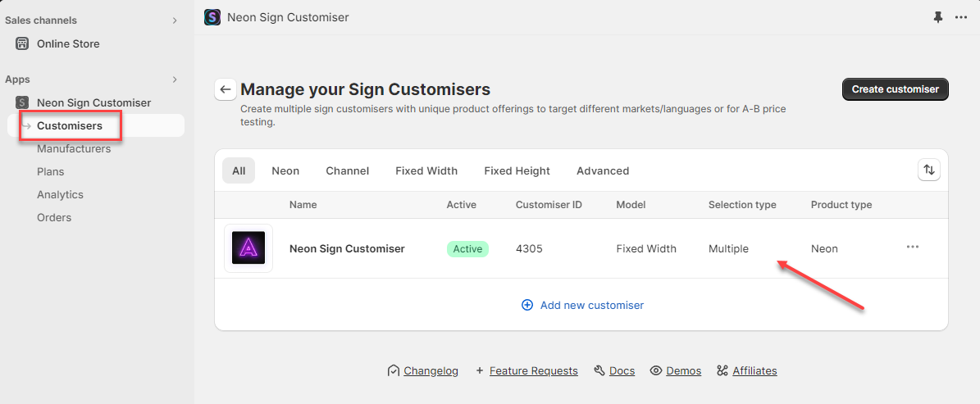Go to Feature Requests link

(x=533, y=370)
